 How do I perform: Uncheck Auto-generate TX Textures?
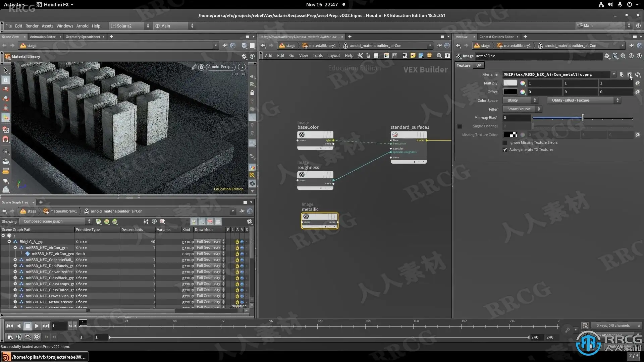coord(505,150)
